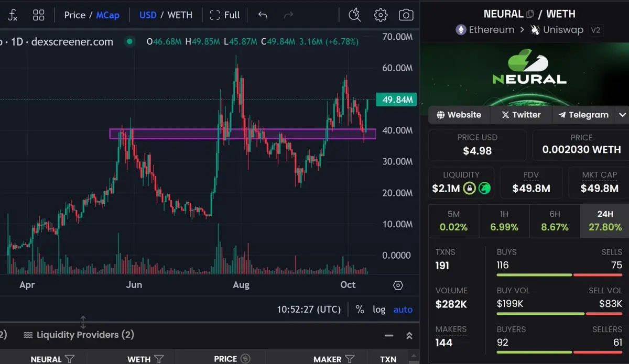629x364 pixels.
Task: Click the BUY VOL $199K value
Action: point(509,303)
